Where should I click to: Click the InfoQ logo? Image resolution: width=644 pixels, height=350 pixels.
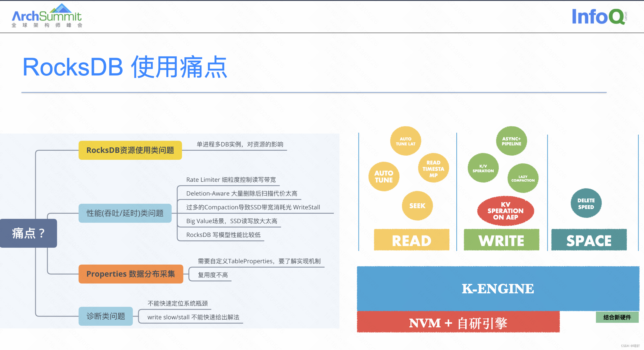click(599, 17)
